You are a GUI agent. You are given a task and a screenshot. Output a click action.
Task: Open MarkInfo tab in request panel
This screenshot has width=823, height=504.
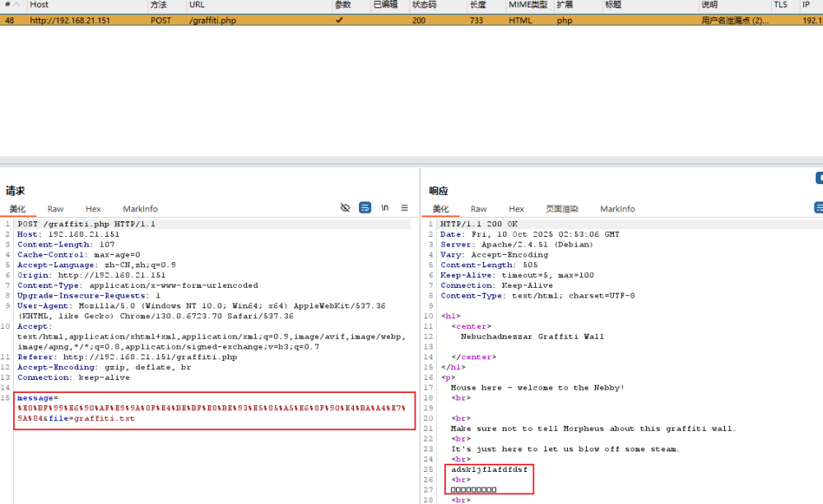click(140, 209)
